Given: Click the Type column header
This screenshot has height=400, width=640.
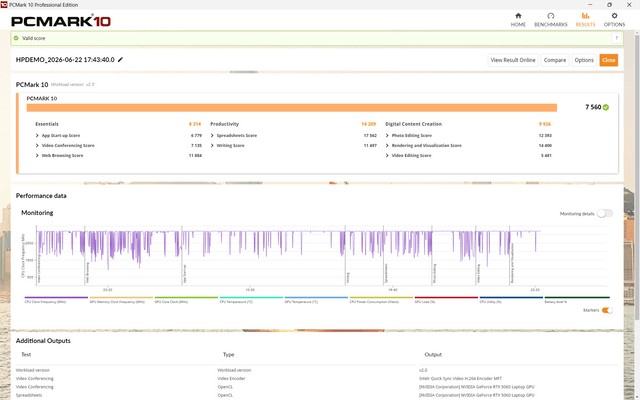Looking at the screenshot, I should coord(229,355).
